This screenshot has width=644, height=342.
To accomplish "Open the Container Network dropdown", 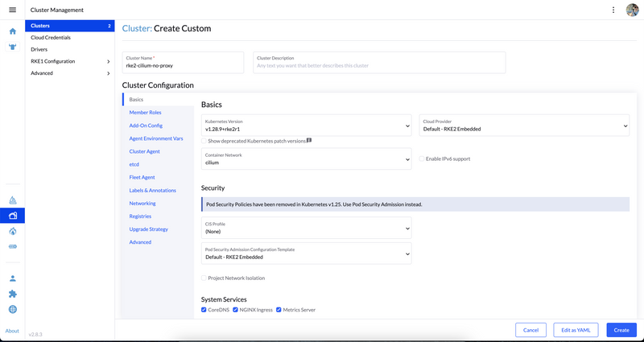I will click(306, 159).
